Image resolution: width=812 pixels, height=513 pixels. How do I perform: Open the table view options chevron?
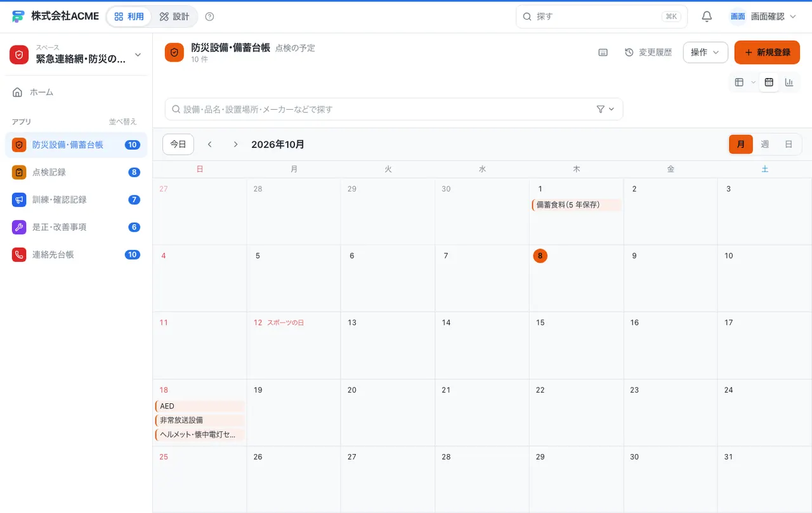(x=753, y=82)
